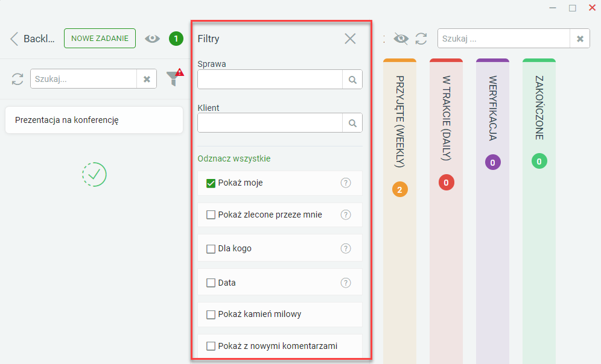Toggle the crossed-out eye icon on board
601x364 pixels.
point(401,39)
